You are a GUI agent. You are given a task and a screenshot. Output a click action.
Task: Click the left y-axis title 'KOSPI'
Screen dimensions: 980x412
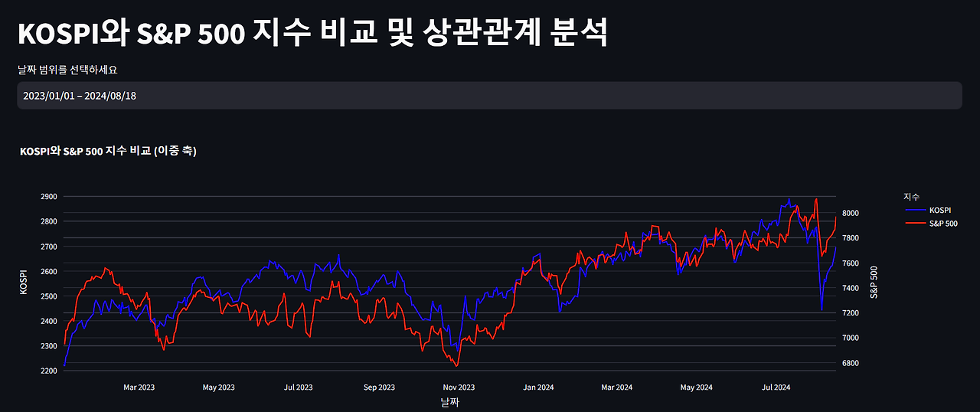(x=23, y=283)
